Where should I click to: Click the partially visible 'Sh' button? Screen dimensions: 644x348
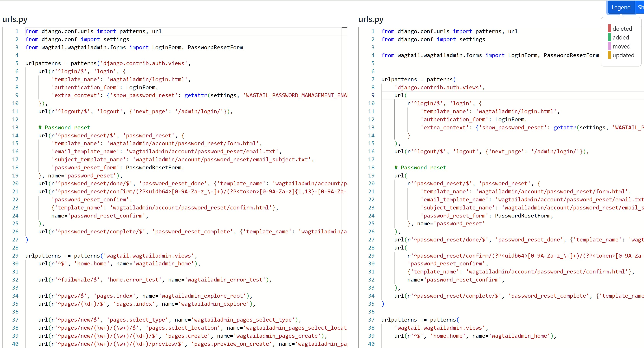point(640,7)
